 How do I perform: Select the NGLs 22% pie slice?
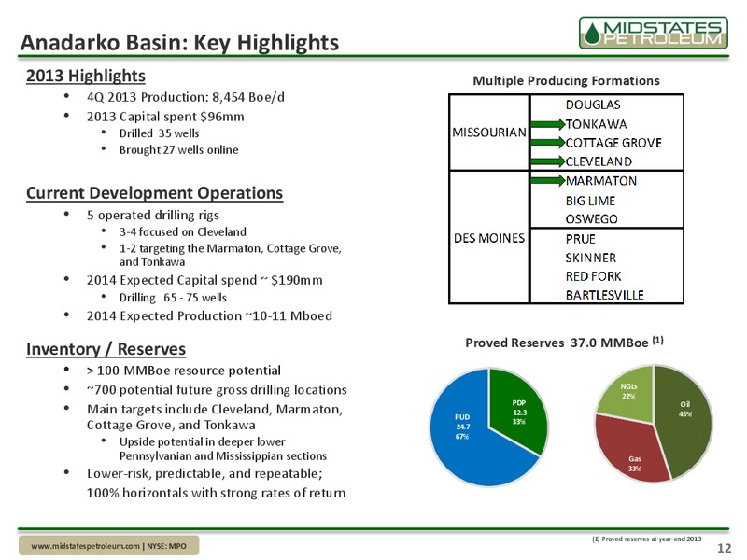[x=628, y=393]
